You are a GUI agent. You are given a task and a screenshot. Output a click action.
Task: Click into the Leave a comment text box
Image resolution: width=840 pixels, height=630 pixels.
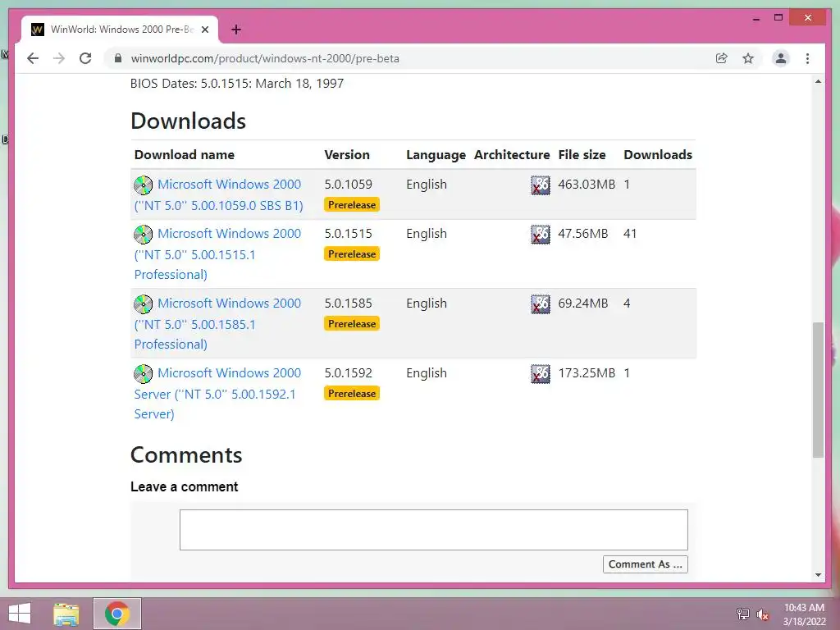point(433,530)
